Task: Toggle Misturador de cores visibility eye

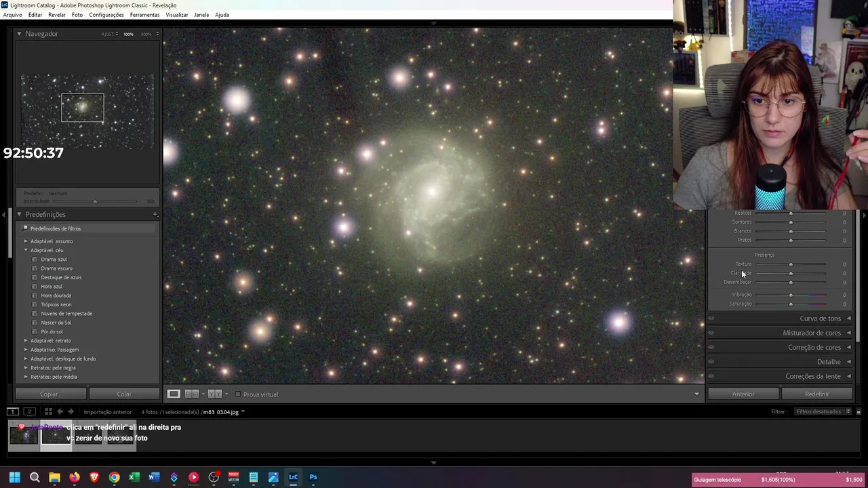Action: coord(711,333)
